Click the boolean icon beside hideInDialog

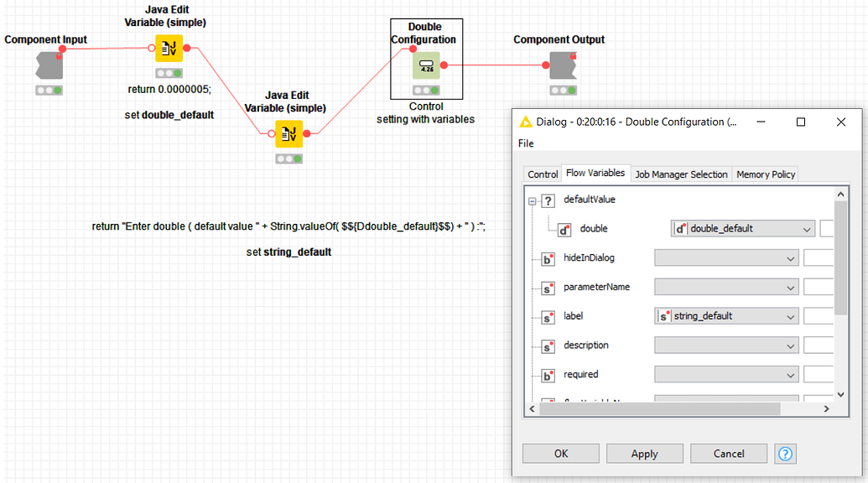547,257
